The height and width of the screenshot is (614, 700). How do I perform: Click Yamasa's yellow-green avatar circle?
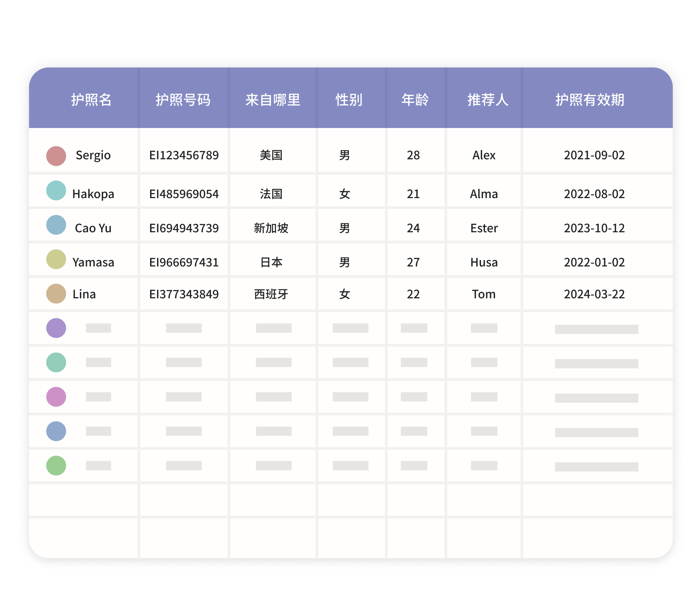(x=56, y=259)
